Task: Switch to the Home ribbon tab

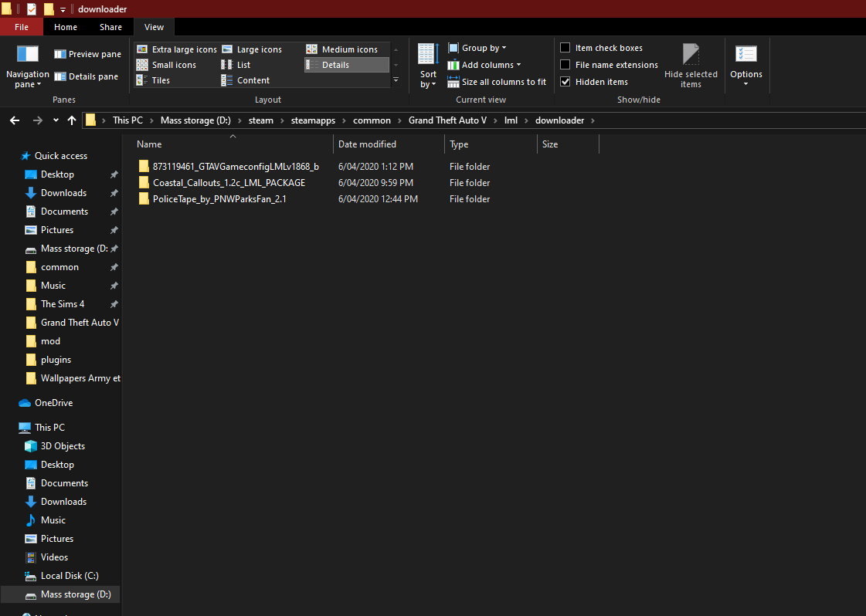Action: coord(65,27)
